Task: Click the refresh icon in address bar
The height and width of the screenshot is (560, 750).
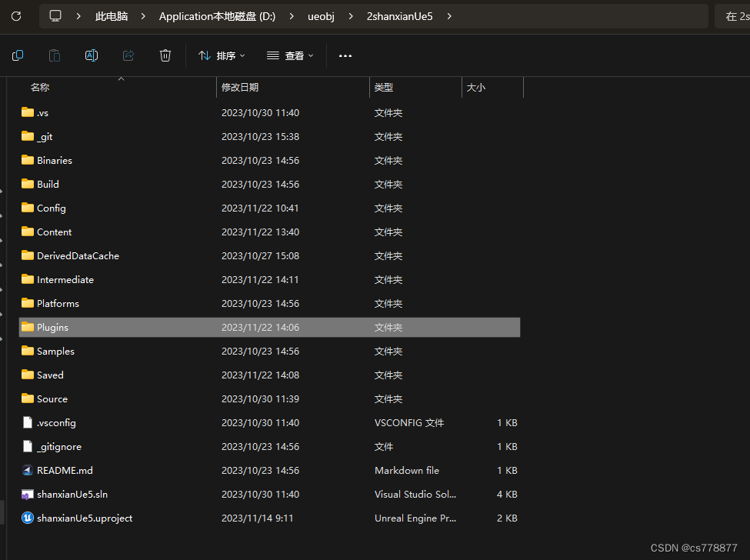Action: tap(16, 16)
